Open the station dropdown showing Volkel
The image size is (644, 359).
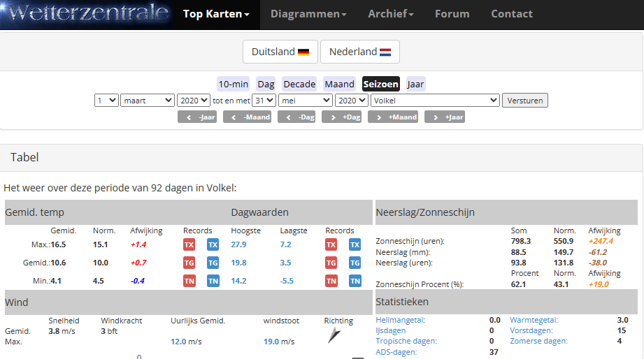click(x=435, y=101)
